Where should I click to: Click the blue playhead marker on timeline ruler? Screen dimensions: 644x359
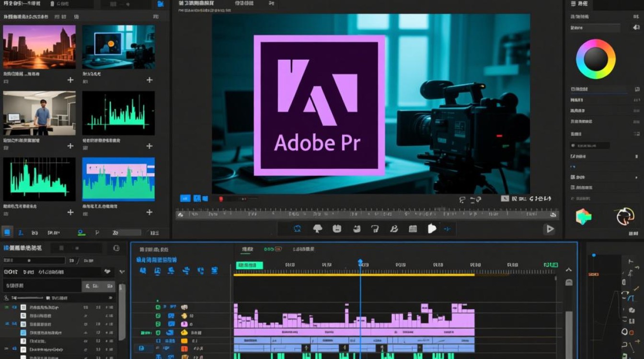coord(360,262)
